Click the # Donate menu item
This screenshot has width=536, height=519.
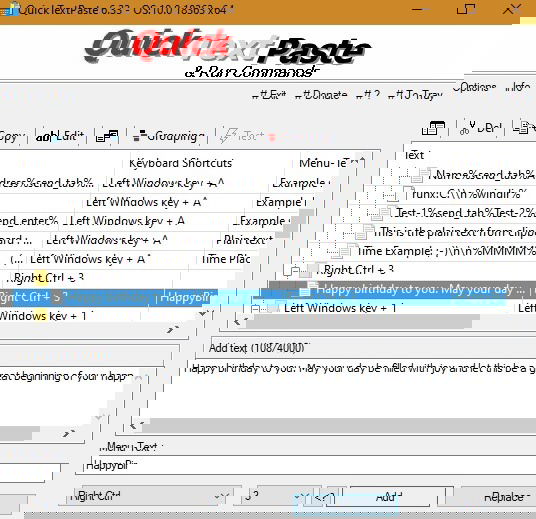321,95
